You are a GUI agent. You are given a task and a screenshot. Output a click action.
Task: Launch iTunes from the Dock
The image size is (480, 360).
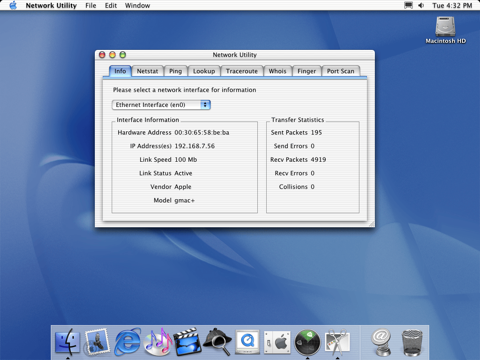click(x=158, y=342)
